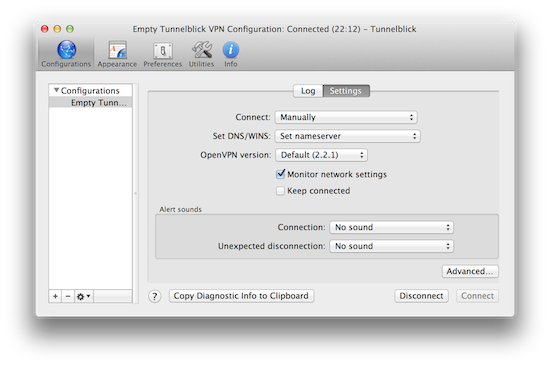Open the gear actions menu
This screenshot has height=366, width=550.
click(x=83, y=296)
